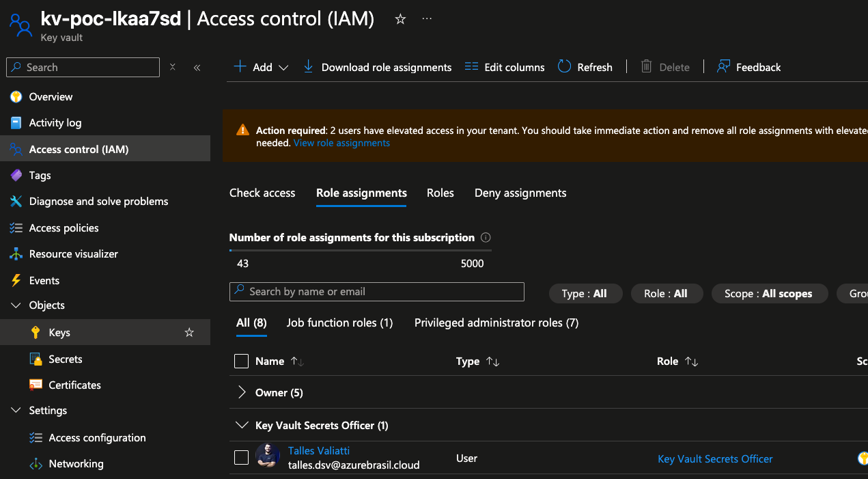Open Networking in the sidebar
The width and height of the screenshot is (868, 479).
point(76,464)
